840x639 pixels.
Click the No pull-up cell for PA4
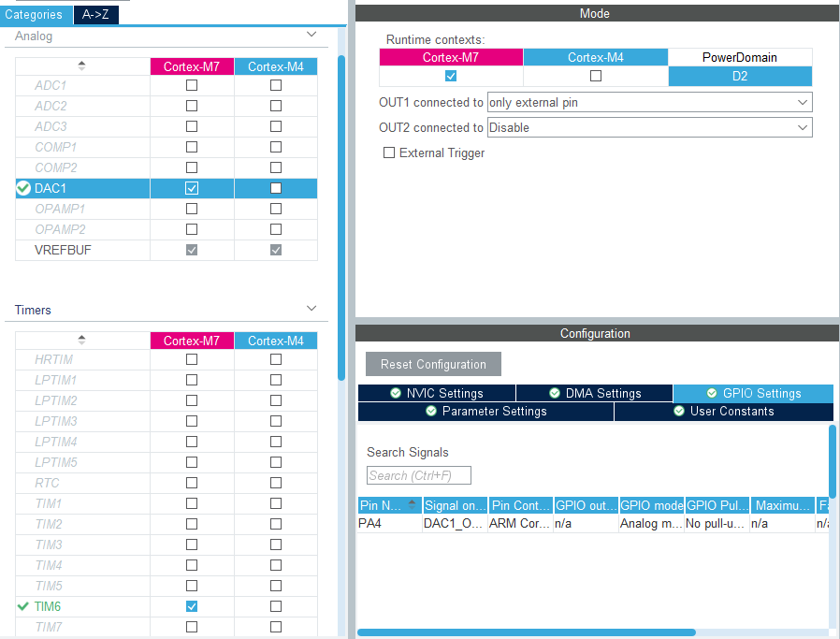(x=717, y=523)
